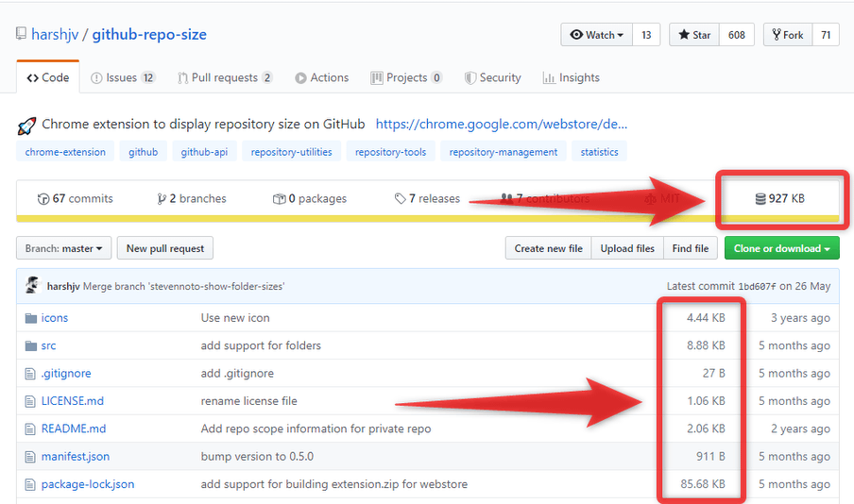Open the Merge branch commit message

183,286
